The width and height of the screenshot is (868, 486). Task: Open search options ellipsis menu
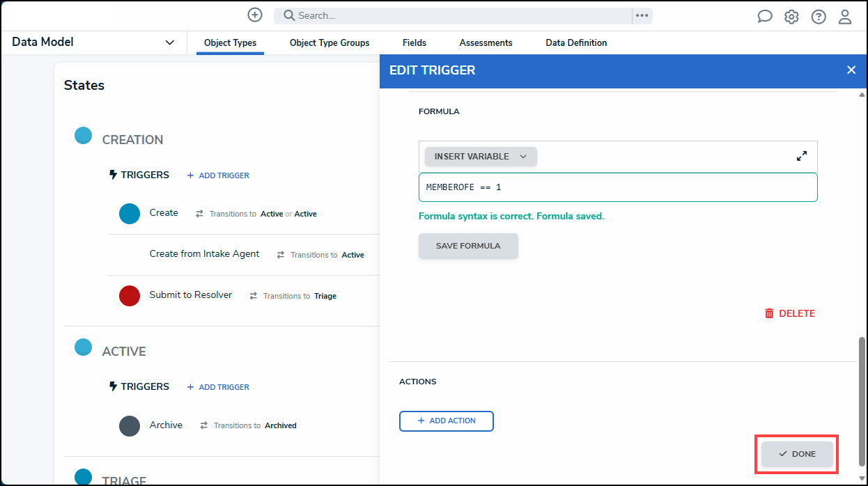(642, 15)
